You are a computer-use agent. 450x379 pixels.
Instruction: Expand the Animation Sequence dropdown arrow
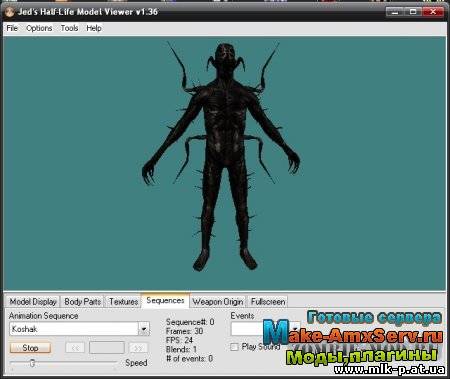pos(144,329)
